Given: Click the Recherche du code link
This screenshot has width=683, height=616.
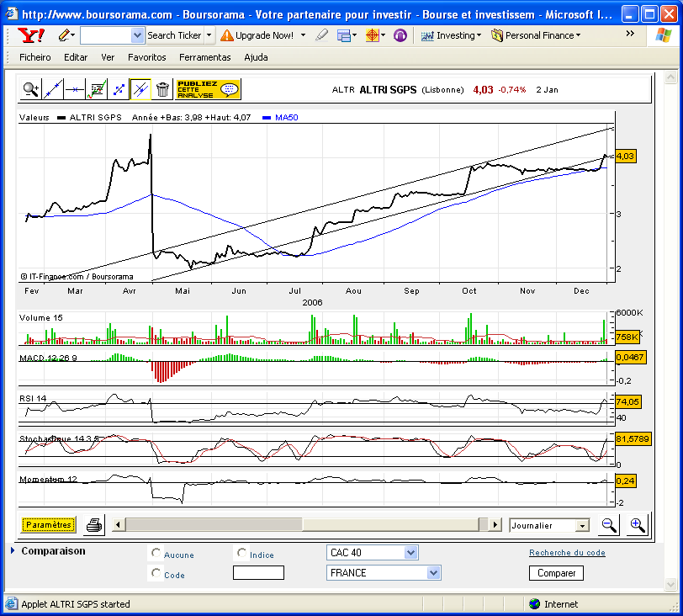Looking at the screenshot, I should [567, 552].
